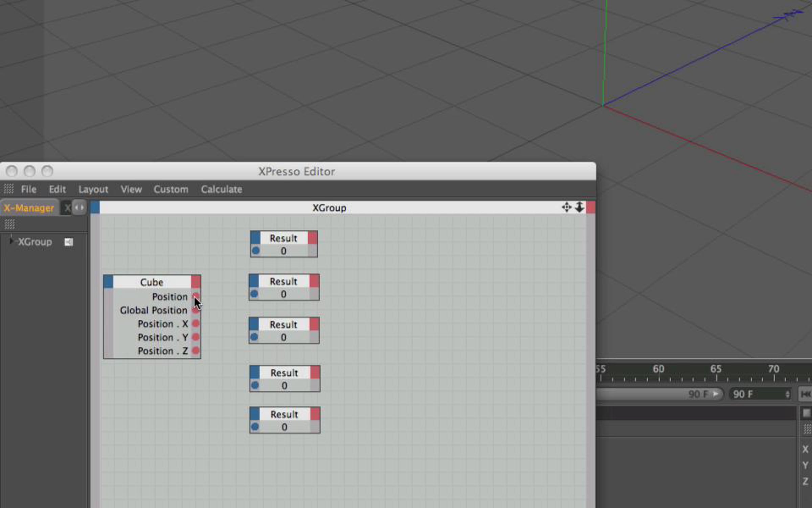Click the Position . Z output port
Viewport: 812px width, 508px height.
click(196, 351)
